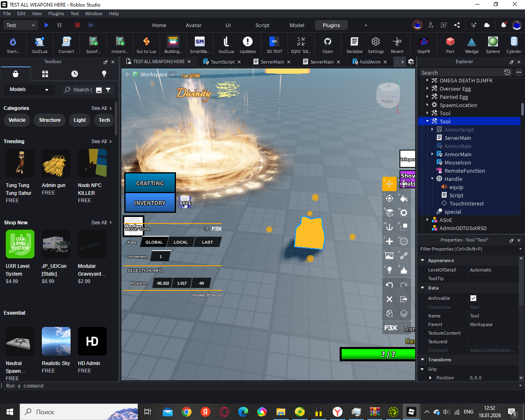Viewport: 525px width, 420px height.
Task: Toggle the Archivable checkbox
Action: point(473,298)
